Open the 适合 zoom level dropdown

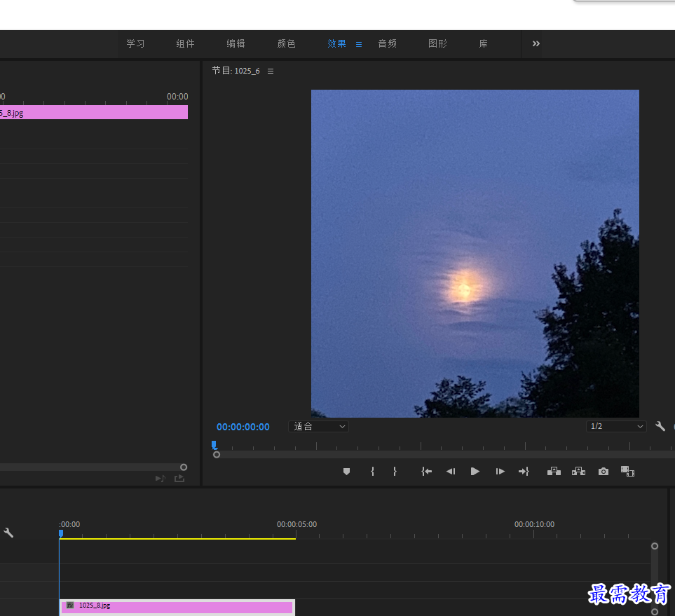[x=318, y=426]
